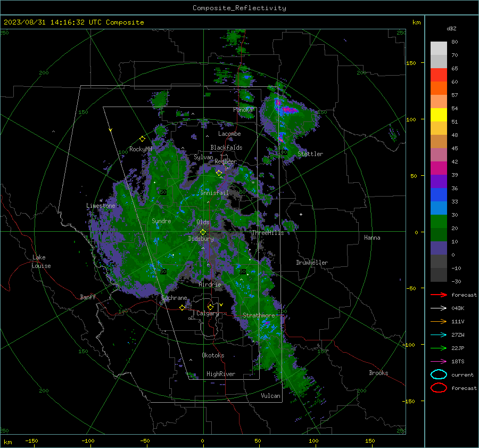Pick the magenta 39-42 dBZ color swatch

[x=439, y=168]
